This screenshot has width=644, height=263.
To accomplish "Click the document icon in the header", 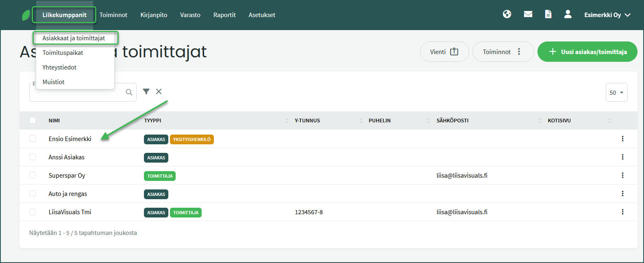I will 548,14.
